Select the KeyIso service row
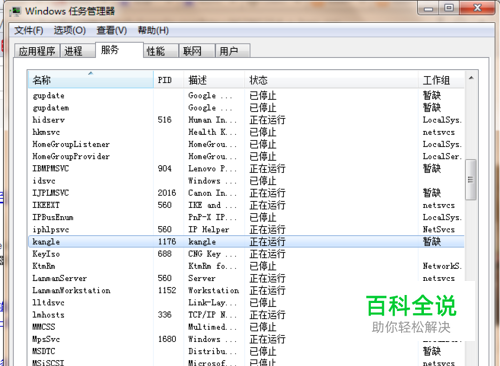The image size is (500, 366). pyautogui.click(x=246, y=254)
